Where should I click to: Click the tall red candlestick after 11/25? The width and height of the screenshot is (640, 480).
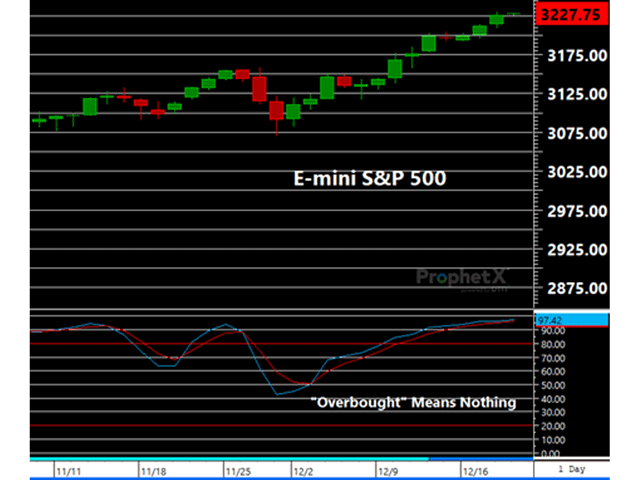[x=259, y=89]
